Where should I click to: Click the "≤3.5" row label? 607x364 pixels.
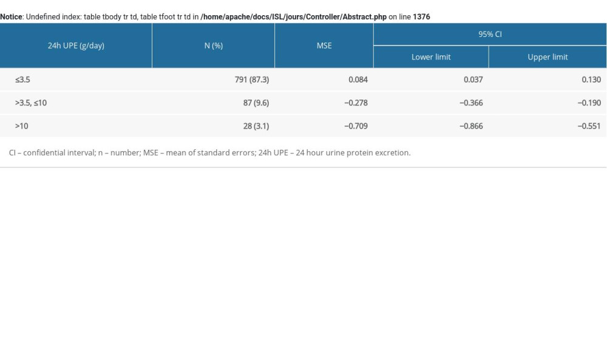22,79
